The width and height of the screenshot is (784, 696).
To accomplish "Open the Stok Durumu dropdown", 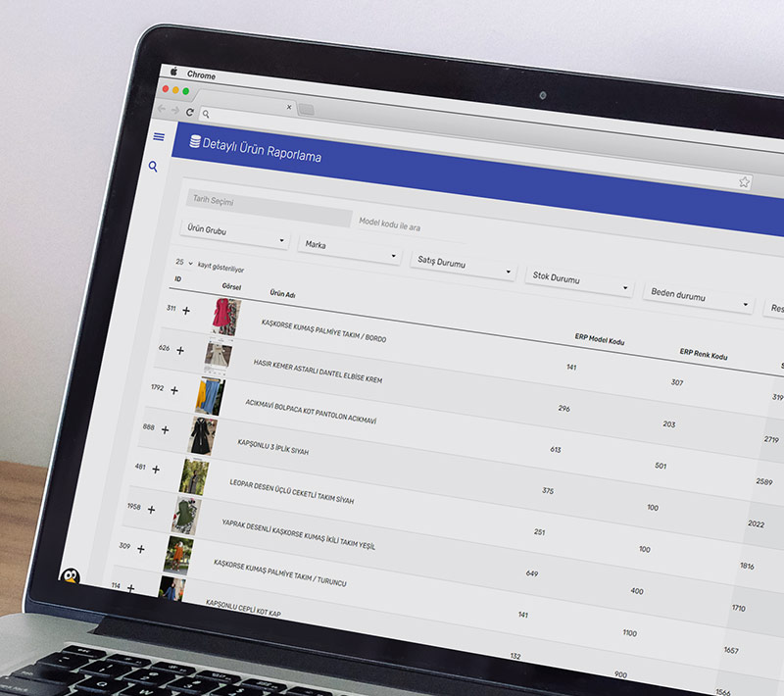I will [579, 282].
